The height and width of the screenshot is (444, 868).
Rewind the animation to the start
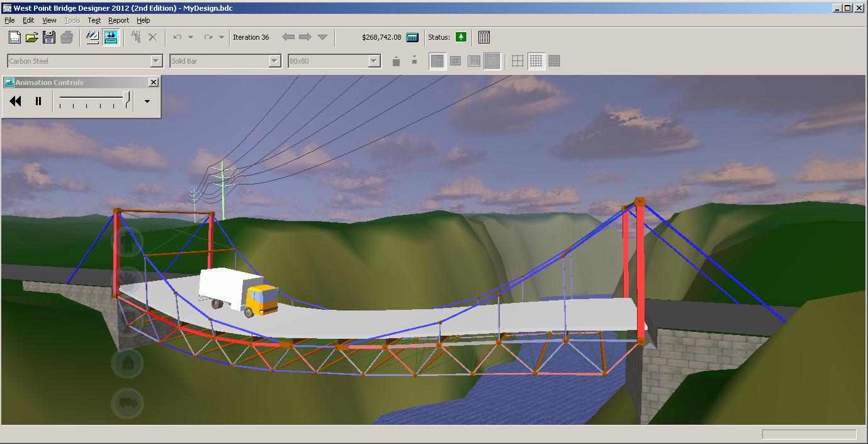click(x=14, y=101)
